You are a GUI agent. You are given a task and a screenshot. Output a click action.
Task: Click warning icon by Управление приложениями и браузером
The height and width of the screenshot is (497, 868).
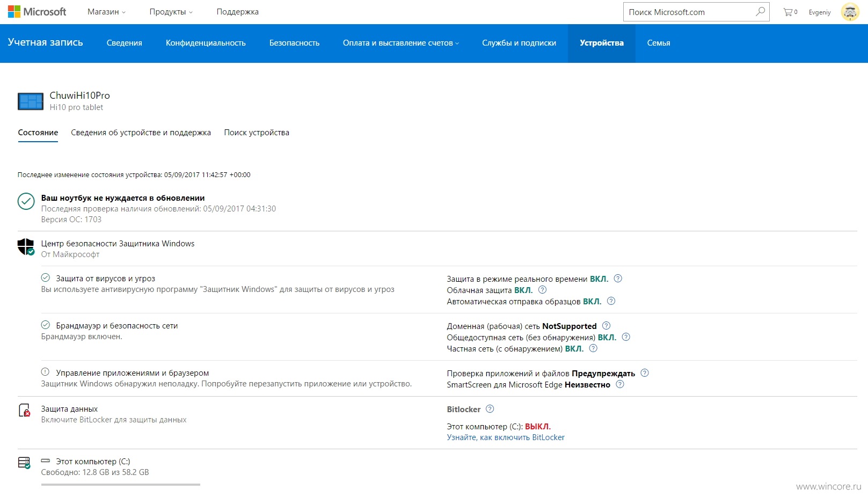point(46,372)
